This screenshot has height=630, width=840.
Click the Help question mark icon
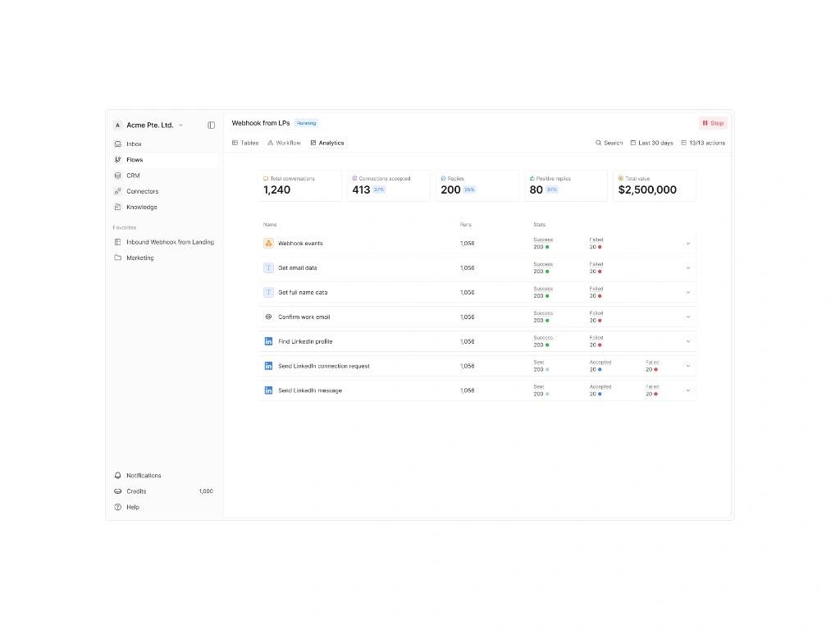coord(118,507)
